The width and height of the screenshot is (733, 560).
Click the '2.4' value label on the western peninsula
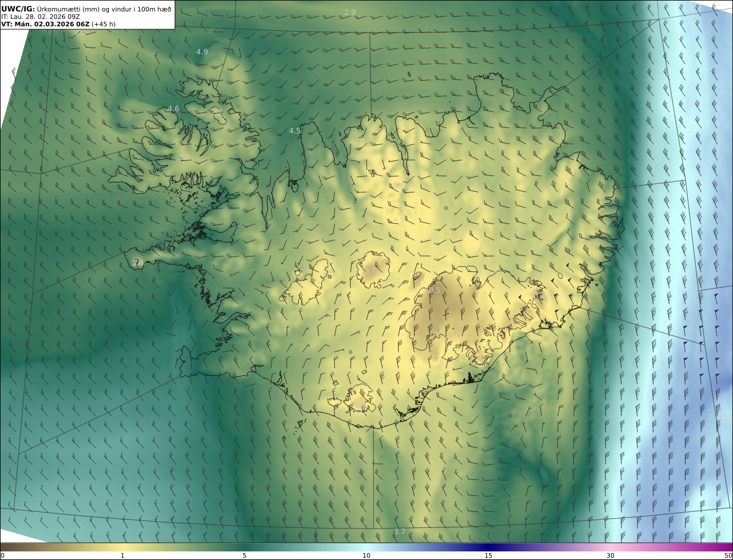pyautogui.click(x=138, y=263)
